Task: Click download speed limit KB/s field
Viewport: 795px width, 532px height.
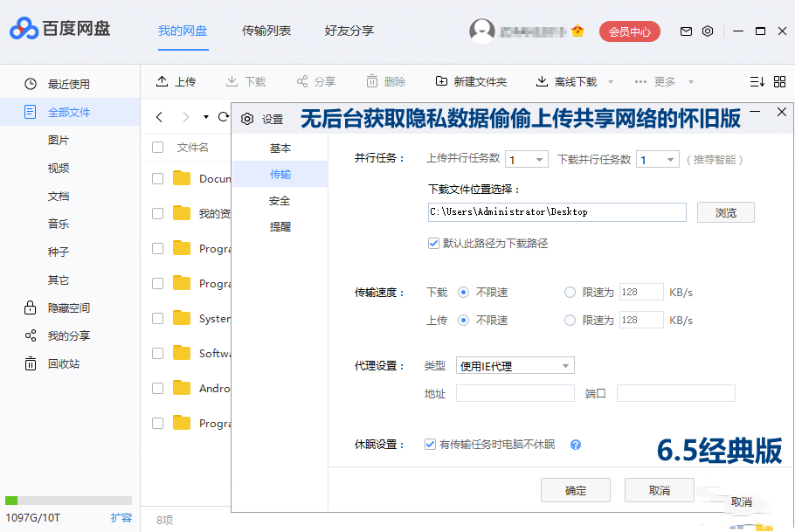Action: [x=641, y=292]
